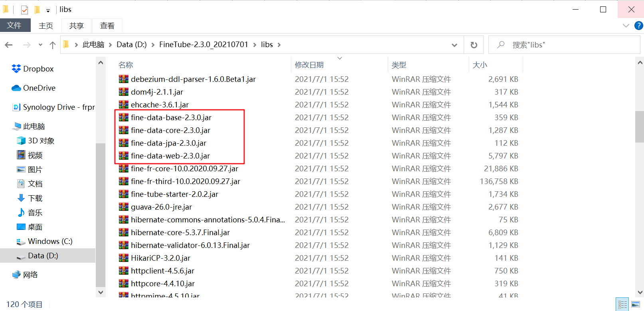Expand the address bar history dropdown
Viewport: 644px width, 311px height.
point(454,45)
